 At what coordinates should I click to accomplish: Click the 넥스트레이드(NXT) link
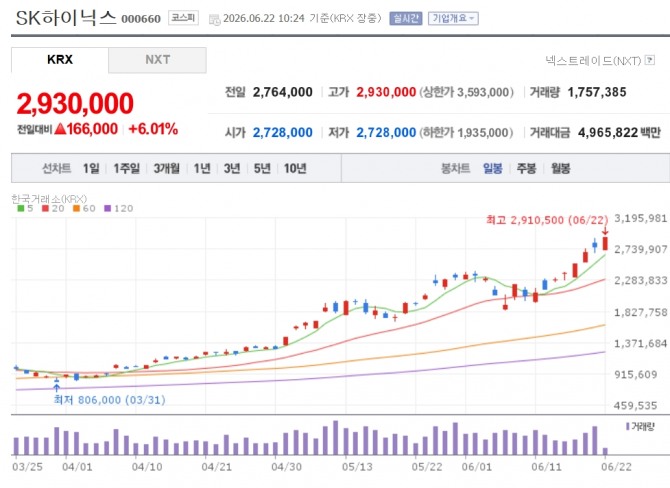(x=593, y=61)
